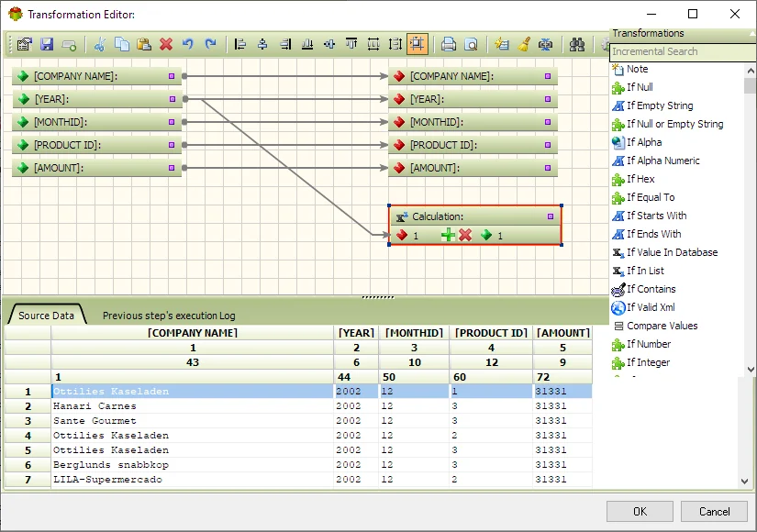Open Previous step's execution Log tab
Image resolution: width=757 pixels, height=532 pixels.
coord(169,316)
